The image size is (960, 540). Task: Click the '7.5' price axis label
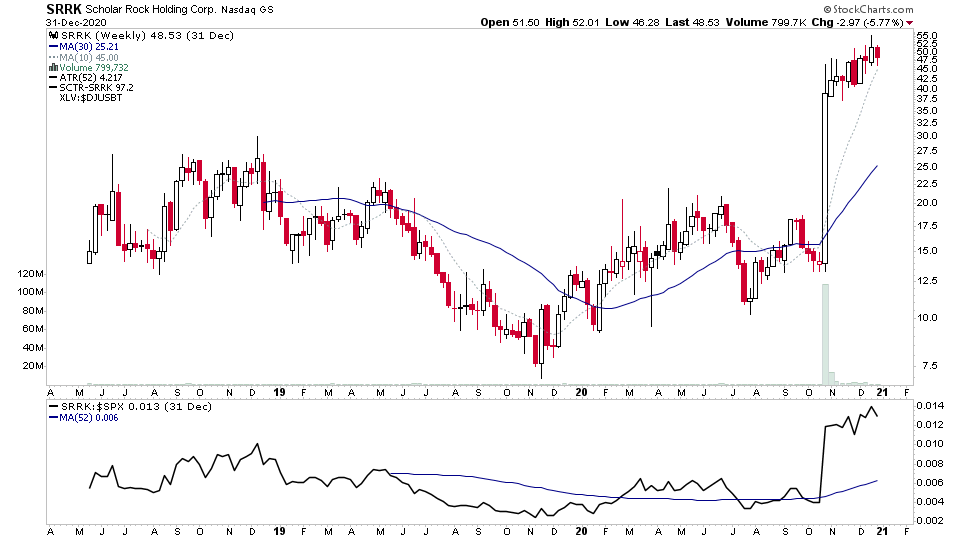(x=929, y=366)
